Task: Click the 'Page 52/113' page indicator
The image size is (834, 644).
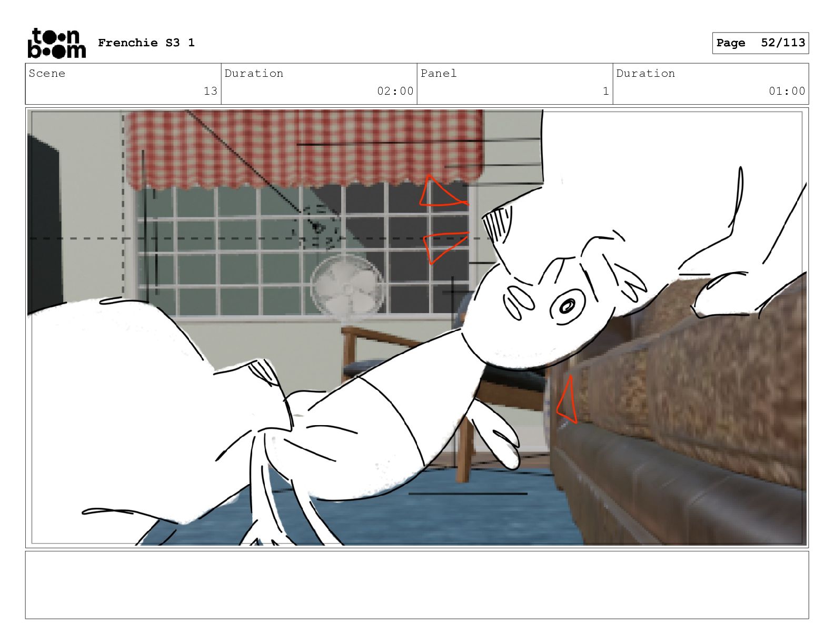Action: (760, 43)
